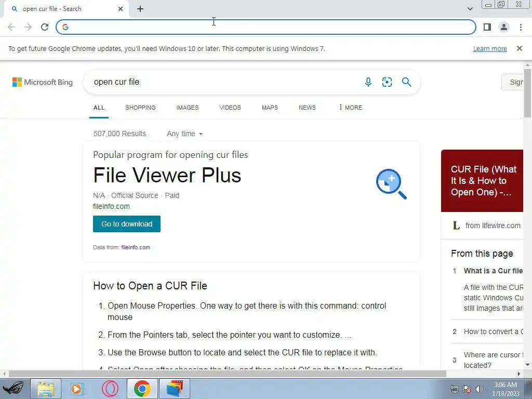Close the 'open cur file - Search' tab
Image resolution: width=532 pixels, height=399 pixels.
(x=121, y=9)
